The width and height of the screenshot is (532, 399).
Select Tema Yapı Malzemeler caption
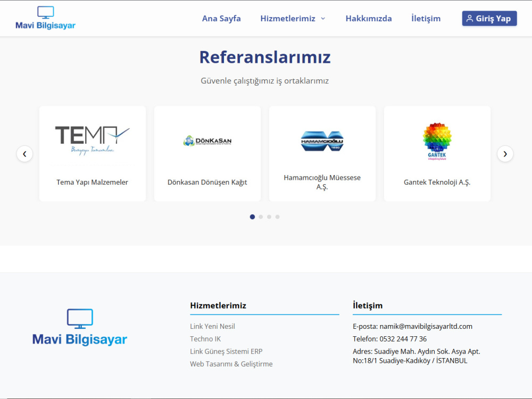pyautogui.click(x=92, y=182)
